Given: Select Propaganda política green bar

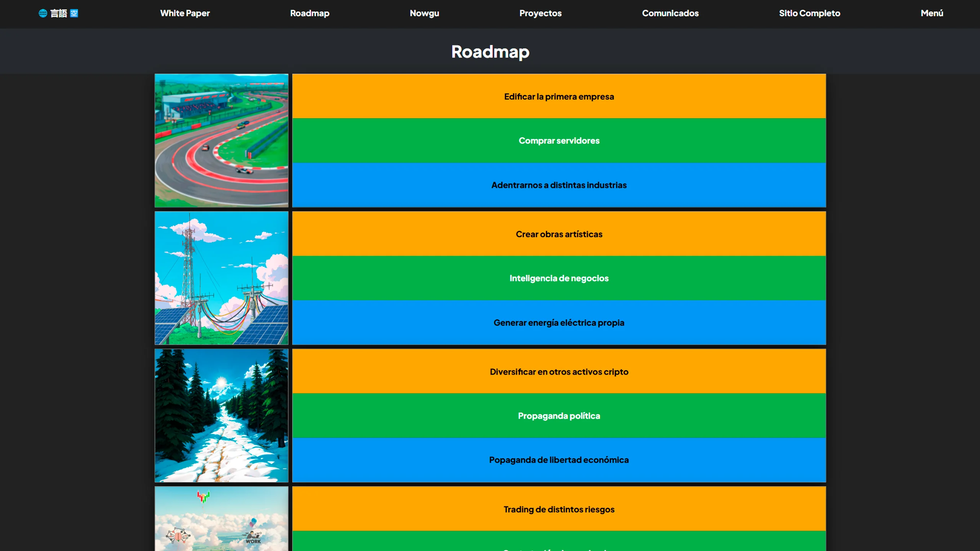Looking at the screenshot, I should (x=559, y=416).
